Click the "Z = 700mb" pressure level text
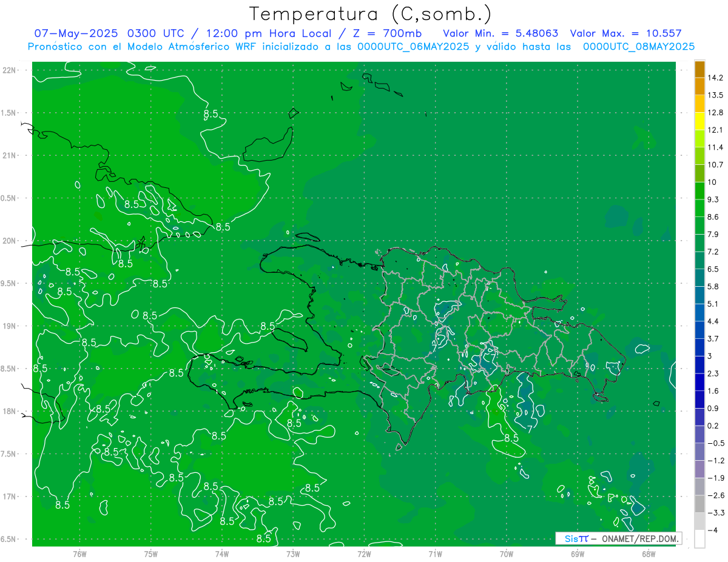 point(386,33)
